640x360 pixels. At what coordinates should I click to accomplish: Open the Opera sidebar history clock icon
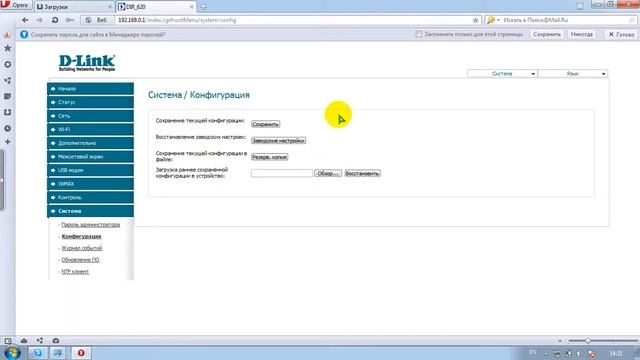coord(7,128)
